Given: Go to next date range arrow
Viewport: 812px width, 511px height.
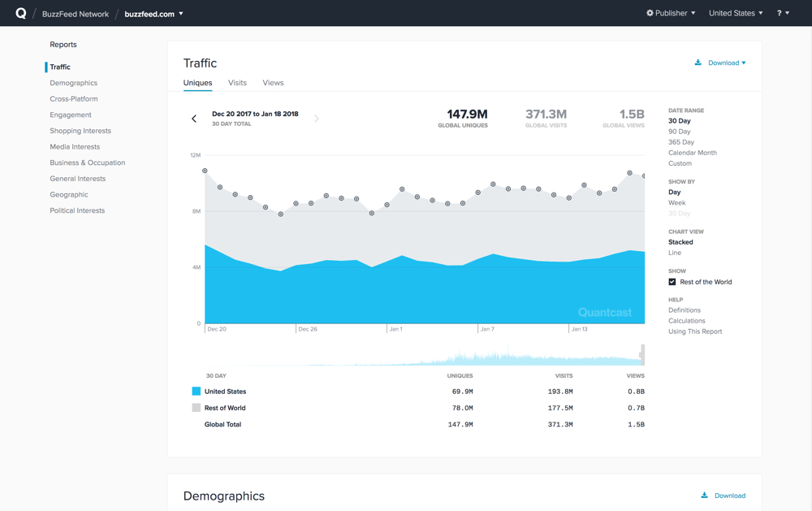Looking at the screenshot, I should coord(317,119).
